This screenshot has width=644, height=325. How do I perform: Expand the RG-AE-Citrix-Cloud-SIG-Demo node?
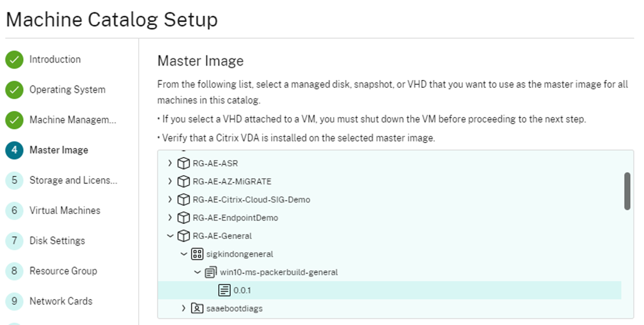tap(170, 199)
